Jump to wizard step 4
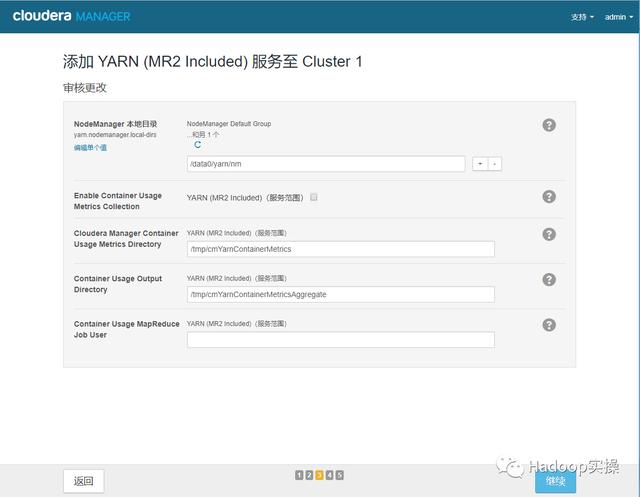Screen dimensions: 640x497 [329, 475]
